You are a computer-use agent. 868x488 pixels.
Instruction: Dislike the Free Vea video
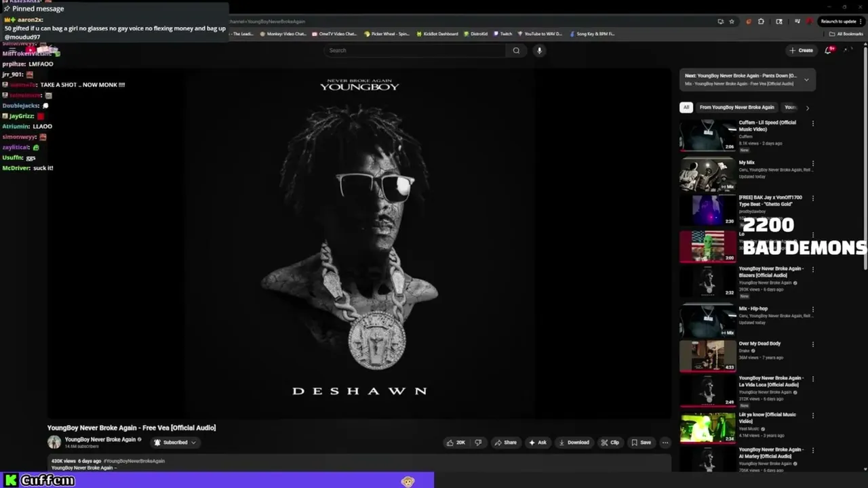coord(478,443)
